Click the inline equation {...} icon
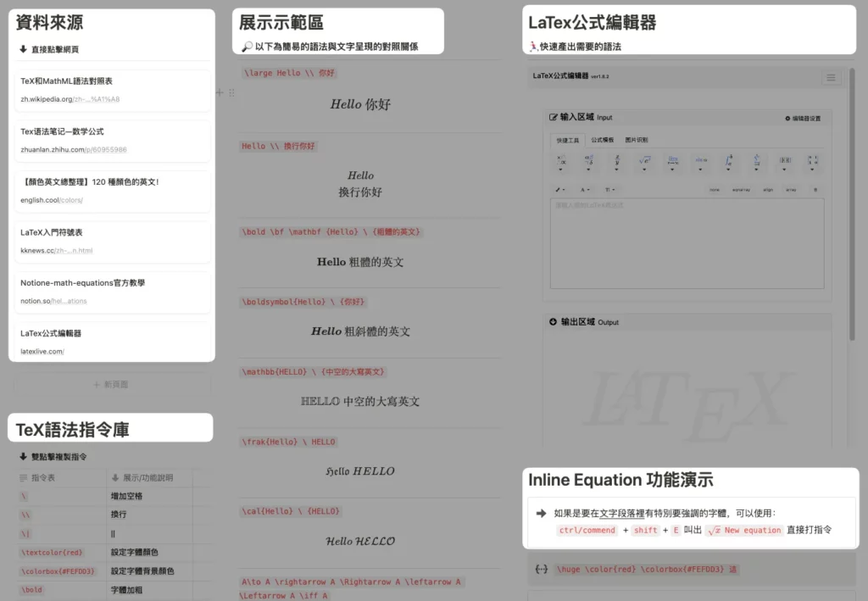Viewport: 868px width, 601px height. [x=541, y=570]
